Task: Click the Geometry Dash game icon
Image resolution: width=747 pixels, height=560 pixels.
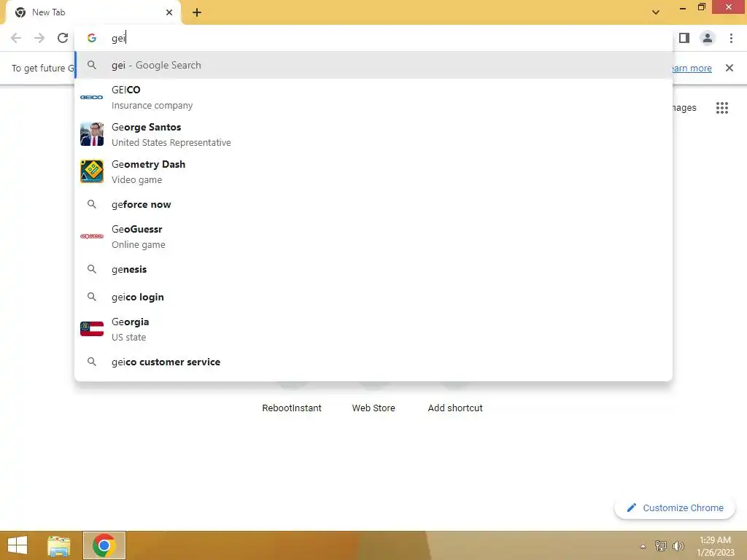Action: (92, 171)
